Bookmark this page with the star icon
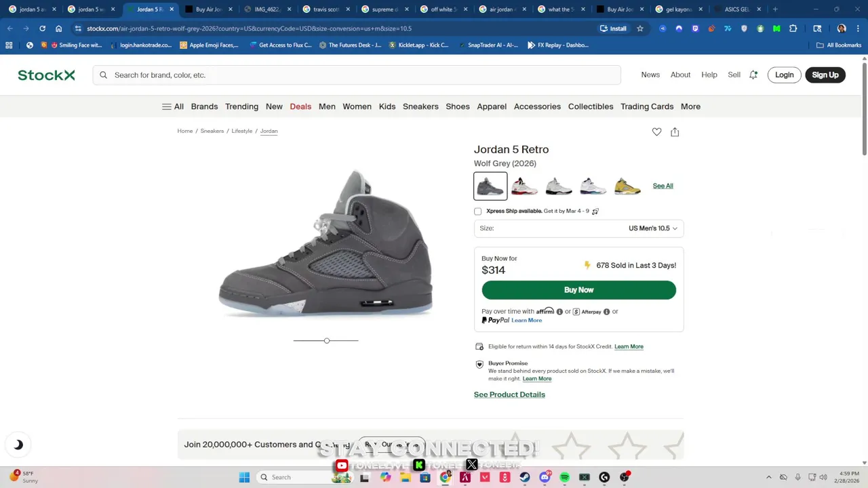Viewport: 868px width, 488px height. [x=639, y=28]
